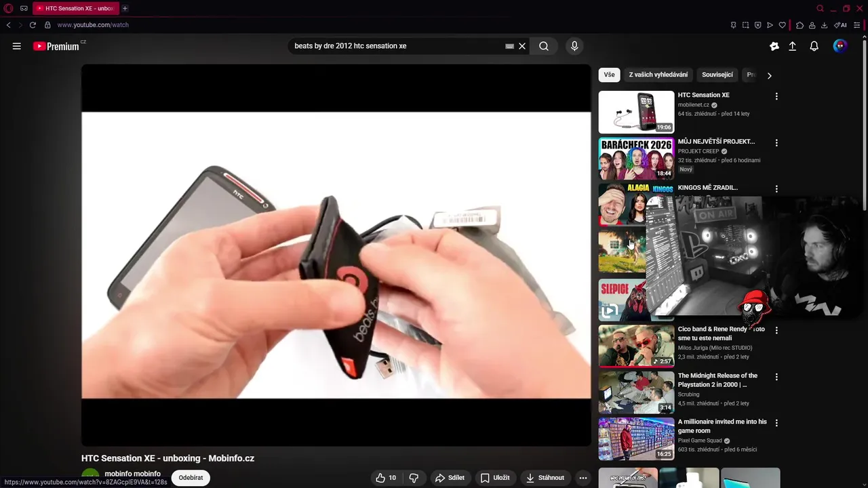
Task: Open the extensions puzzle icon
Action: (x=800, y=25)
